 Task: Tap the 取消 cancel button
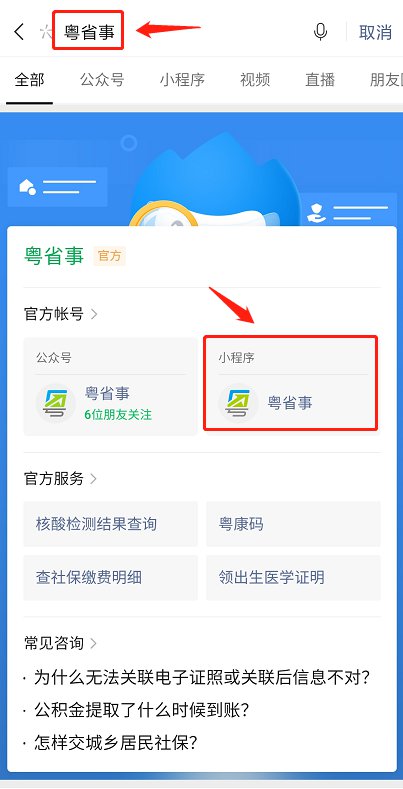(375, 32)
